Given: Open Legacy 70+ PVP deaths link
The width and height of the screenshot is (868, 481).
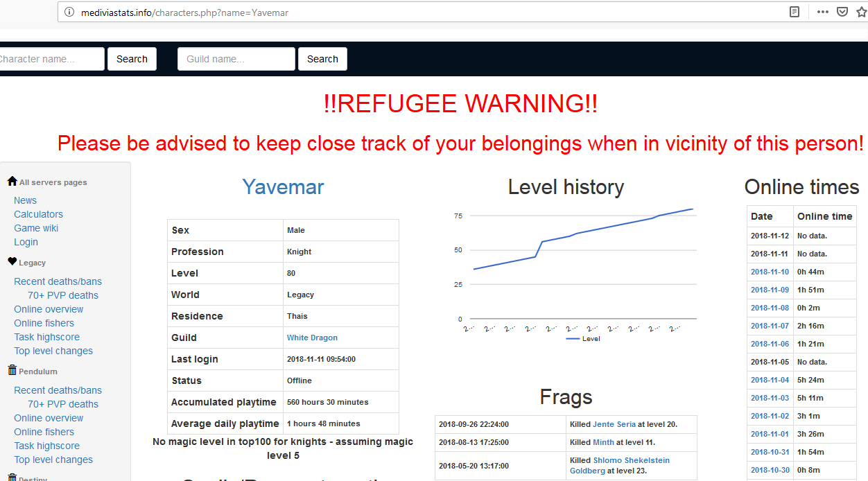Looking at the screenshot, I should click(63, 295).
